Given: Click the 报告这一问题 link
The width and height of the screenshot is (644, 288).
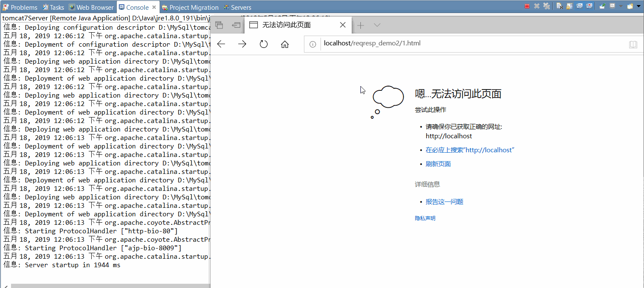Looking at the screenshot, I should coord(444,201).
